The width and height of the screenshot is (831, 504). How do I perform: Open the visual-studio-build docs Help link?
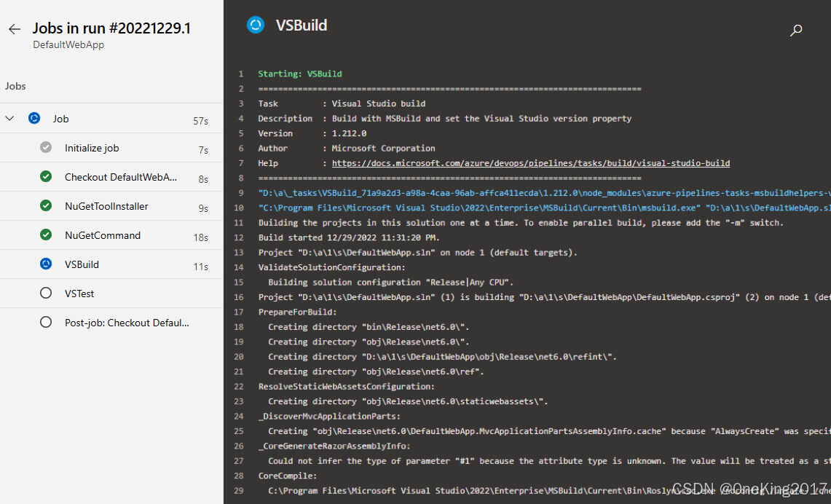(x=530, y=163)
